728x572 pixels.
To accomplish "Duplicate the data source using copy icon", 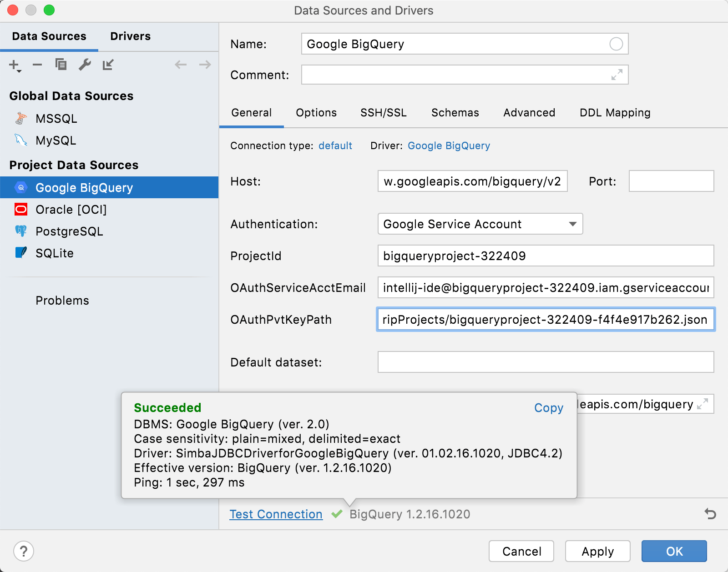I will [x=61, y=65].
